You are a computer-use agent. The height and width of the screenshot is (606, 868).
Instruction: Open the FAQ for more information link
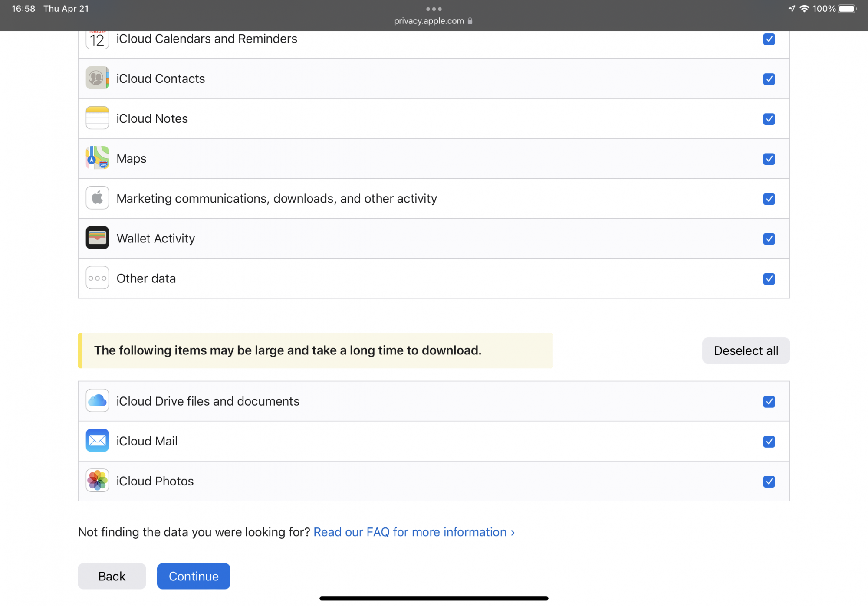tap(414, 532)
